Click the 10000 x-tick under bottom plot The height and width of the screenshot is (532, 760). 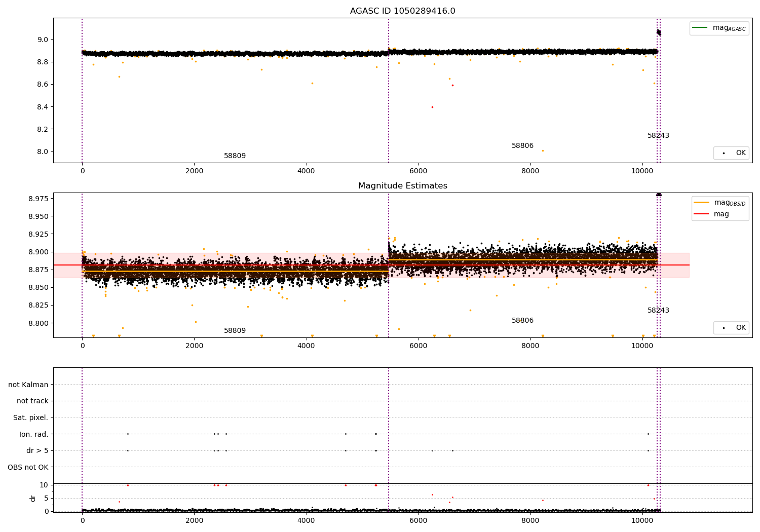[x=642, y=521]
